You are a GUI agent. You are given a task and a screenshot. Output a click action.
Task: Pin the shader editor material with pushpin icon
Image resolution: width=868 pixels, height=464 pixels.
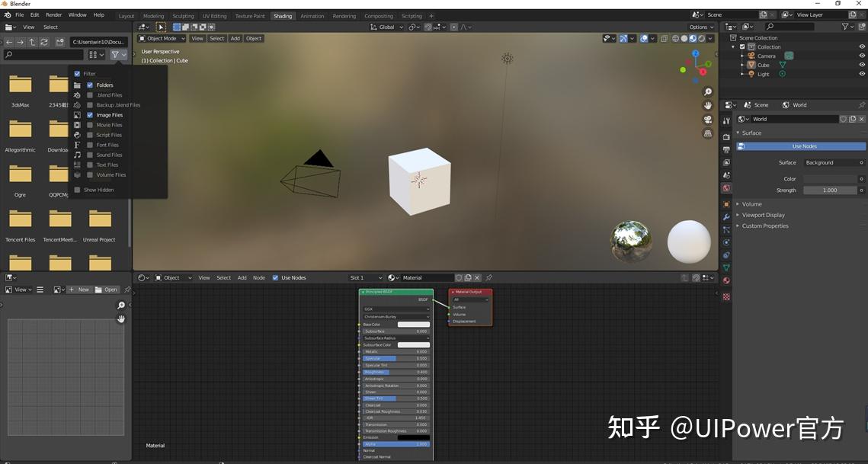tap(489, 277)
